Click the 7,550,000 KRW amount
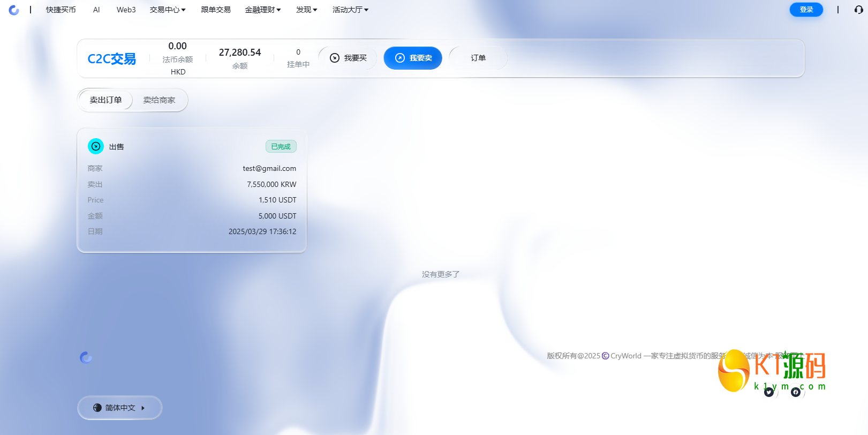868x435 pixels. click(271, 184)
